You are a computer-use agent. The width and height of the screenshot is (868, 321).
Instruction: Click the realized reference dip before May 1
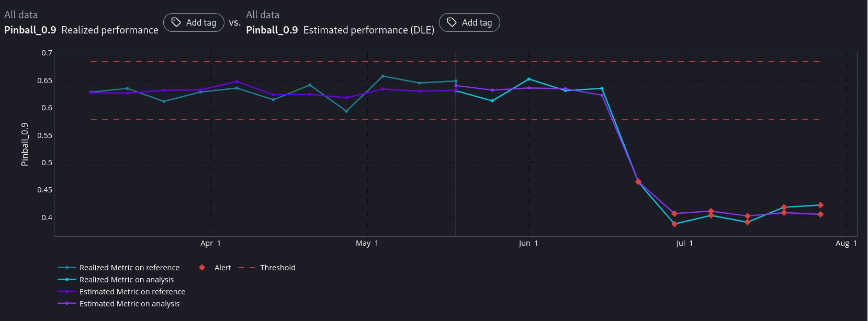346,111
